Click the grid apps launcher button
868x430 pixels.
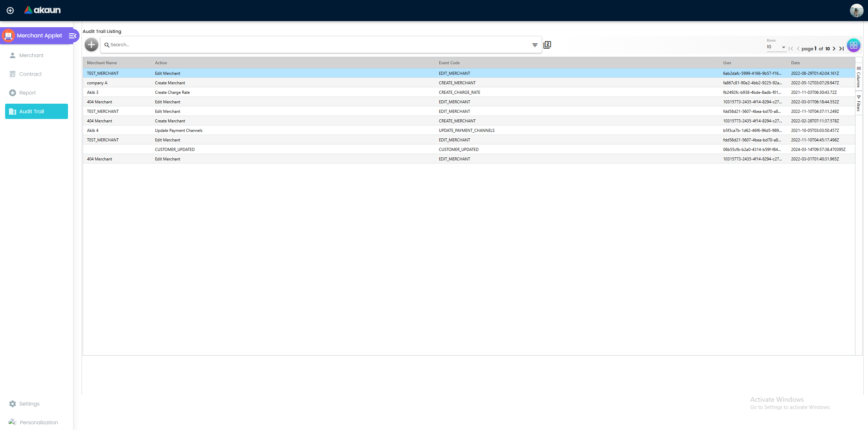click(853, 45)
